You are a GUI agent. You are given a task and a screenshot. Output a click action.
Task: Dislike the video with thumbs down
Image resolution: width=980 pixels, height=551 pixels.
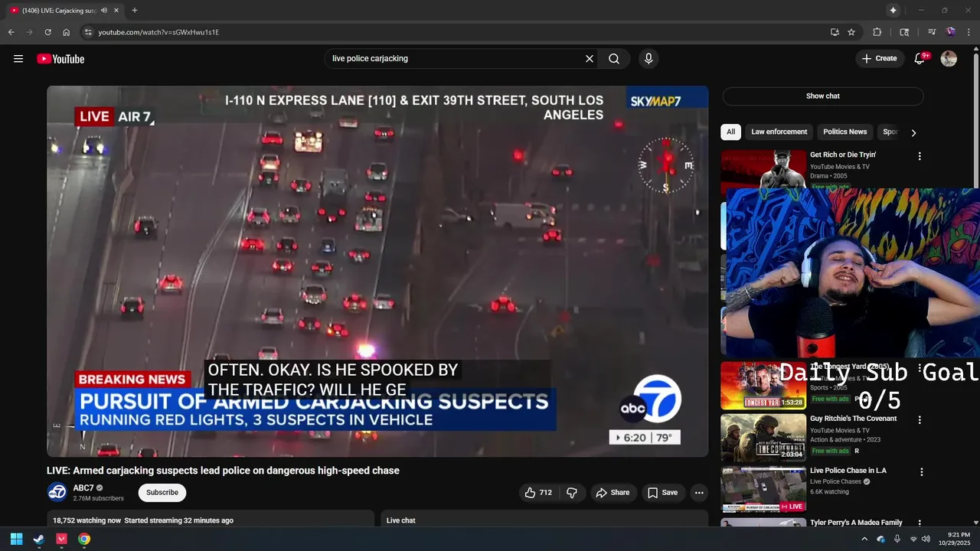(x=572, y=493)
